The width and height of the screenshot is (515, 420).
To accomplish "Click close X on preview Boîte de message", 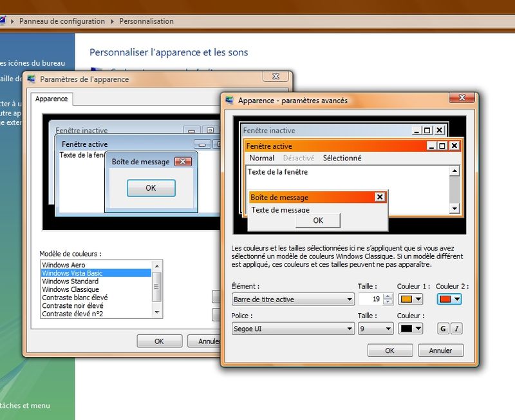I will 380,197.
